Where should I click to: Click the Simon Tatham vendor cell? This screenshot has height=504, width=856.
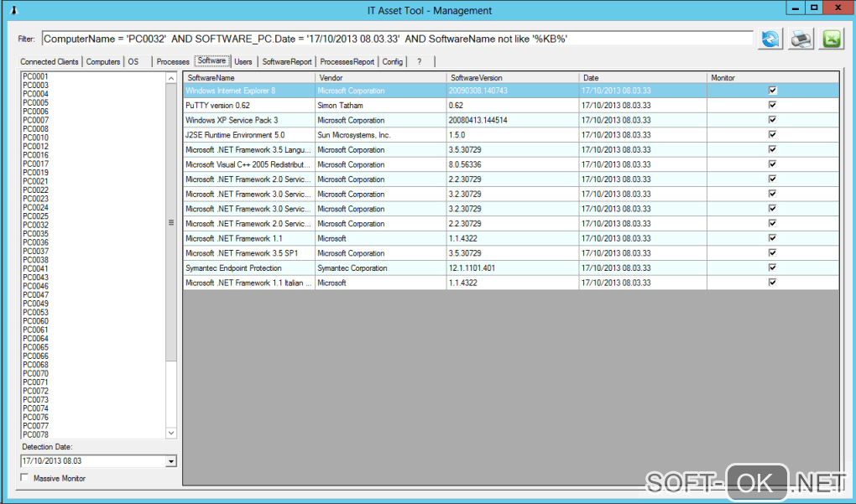(380, 106)
